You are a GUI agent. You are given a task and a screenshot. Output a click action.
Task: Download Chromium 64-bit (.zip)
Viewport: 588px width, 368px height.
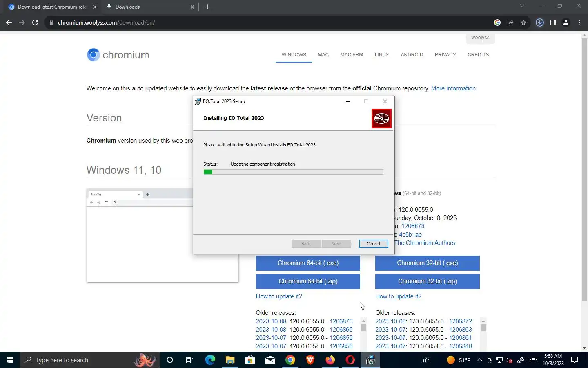pos(308,281)
